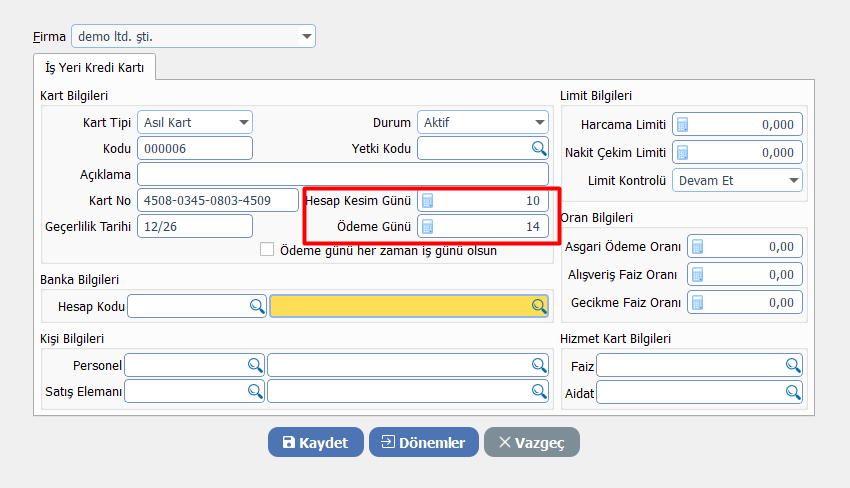
Task: Click into the Açıklama text field
Action: [x=342, y=174]
